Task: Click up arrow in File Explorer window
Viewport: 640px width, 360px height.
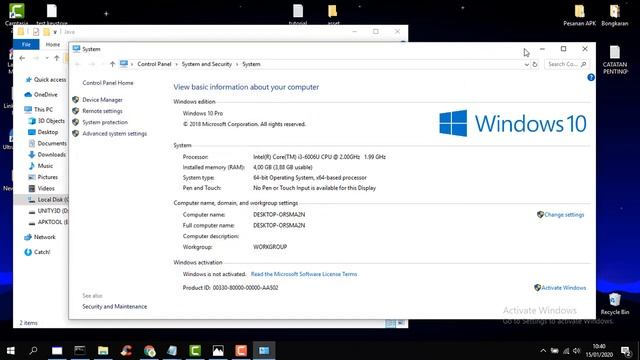Action: pos(57,58)
